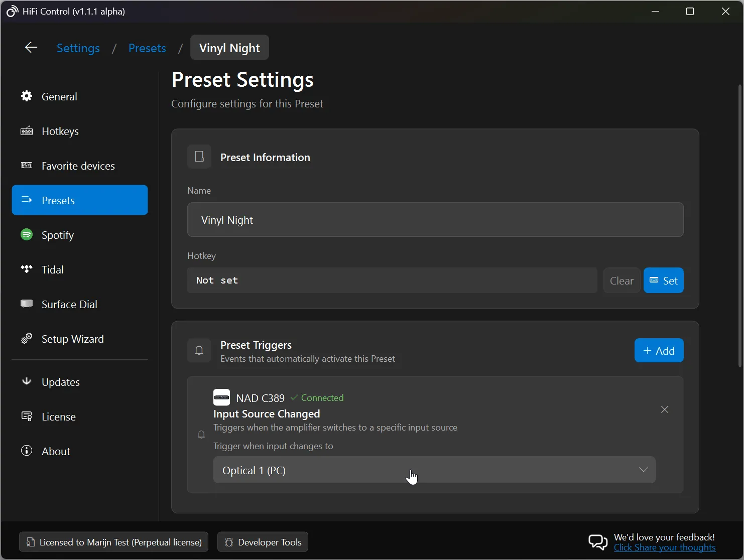Remove the NAD C389 trigger
This screenshot has width=744, height=560.
[664, 409]
